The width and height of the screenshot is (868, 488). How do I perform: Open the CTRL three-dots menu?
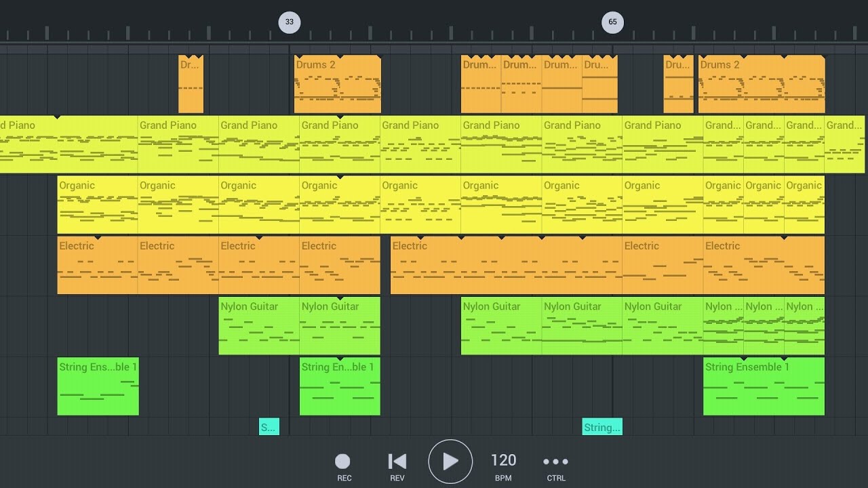click(556, 467)
